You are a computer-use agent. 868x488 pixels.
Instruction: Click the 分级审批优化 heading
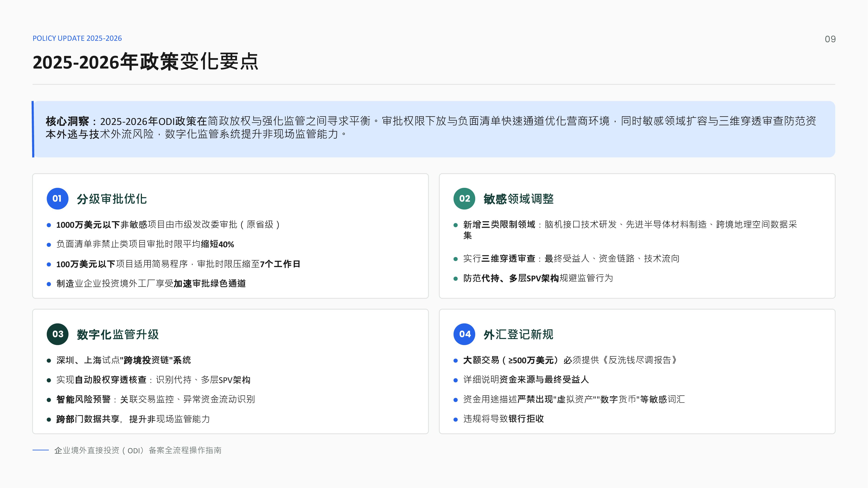tap(112, 199)
